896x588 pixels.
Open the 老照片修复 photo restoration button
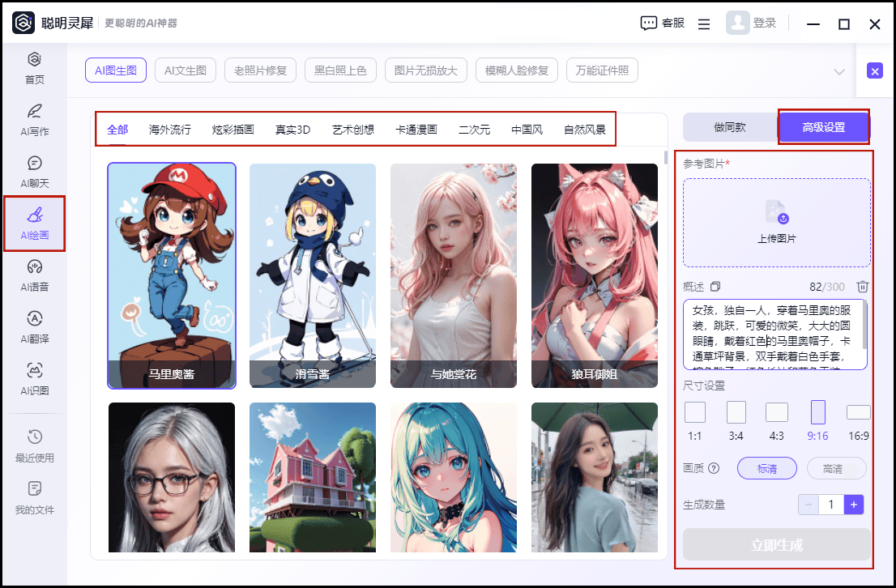[260, 70]
